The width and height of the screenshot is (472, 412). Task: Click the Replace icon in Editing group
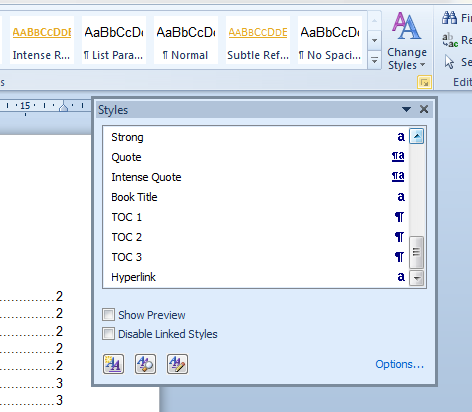pyautogui.click(x=449, y=40)
